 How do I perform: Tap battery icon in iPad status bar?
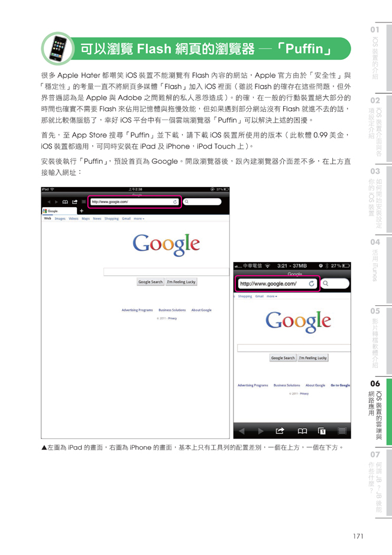click(226, 189)
